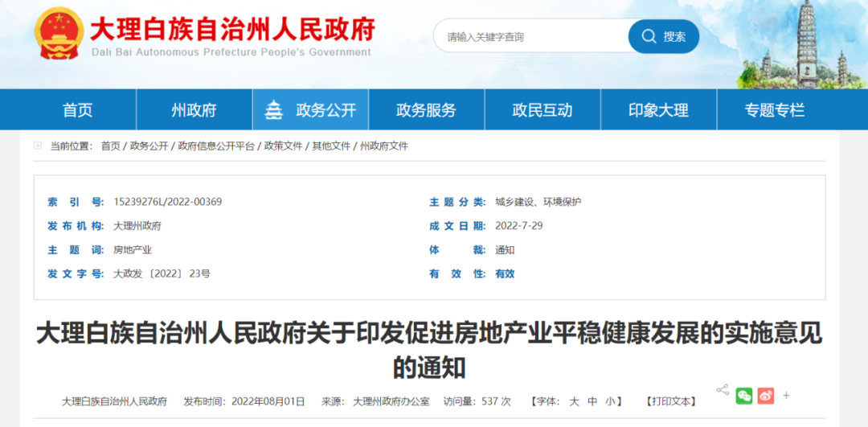Go to 政民互动 section

542,110
